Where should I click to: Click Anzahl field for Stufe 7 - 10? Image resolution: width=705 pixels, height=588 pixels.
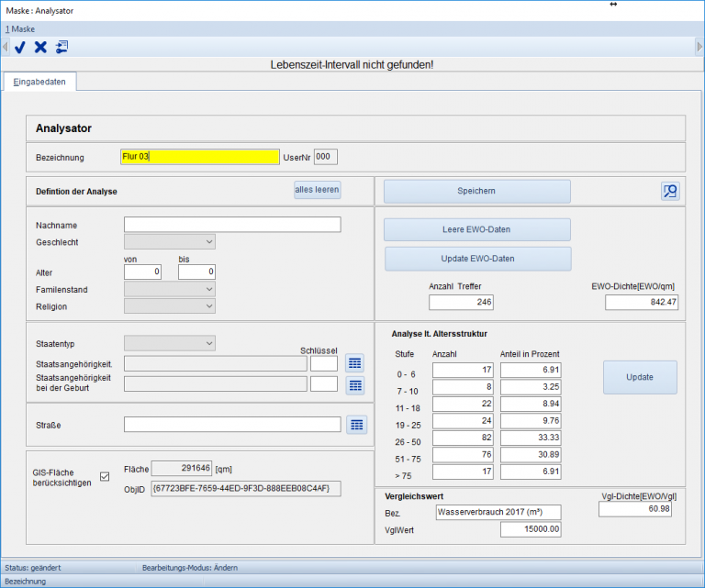463,387
